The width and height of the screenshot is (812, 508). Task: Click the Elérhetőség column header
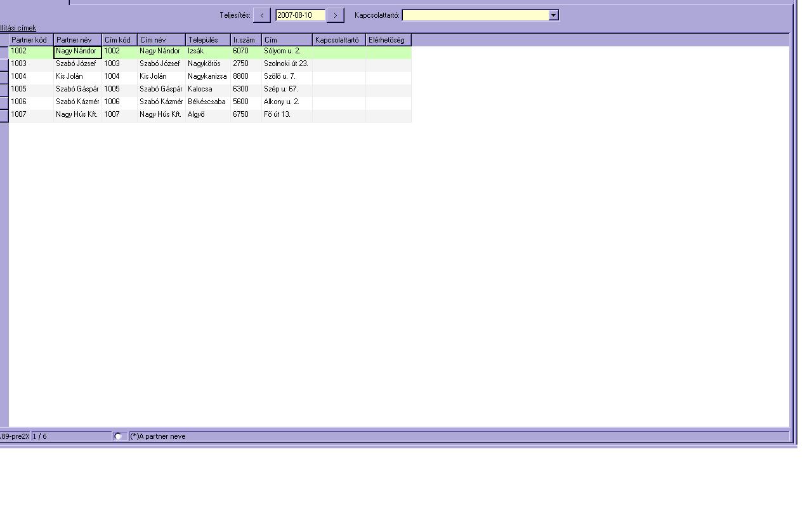(388, 40)
